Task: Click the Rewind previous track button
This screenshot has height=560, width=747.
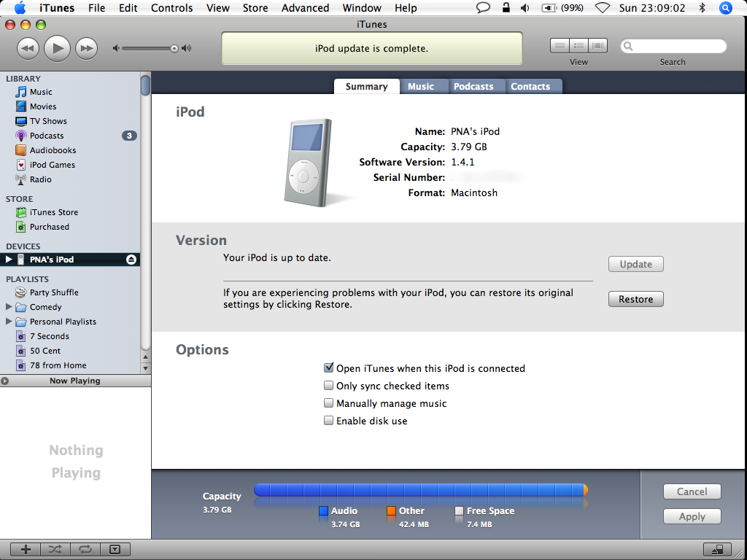Action: tap(28, 49)
